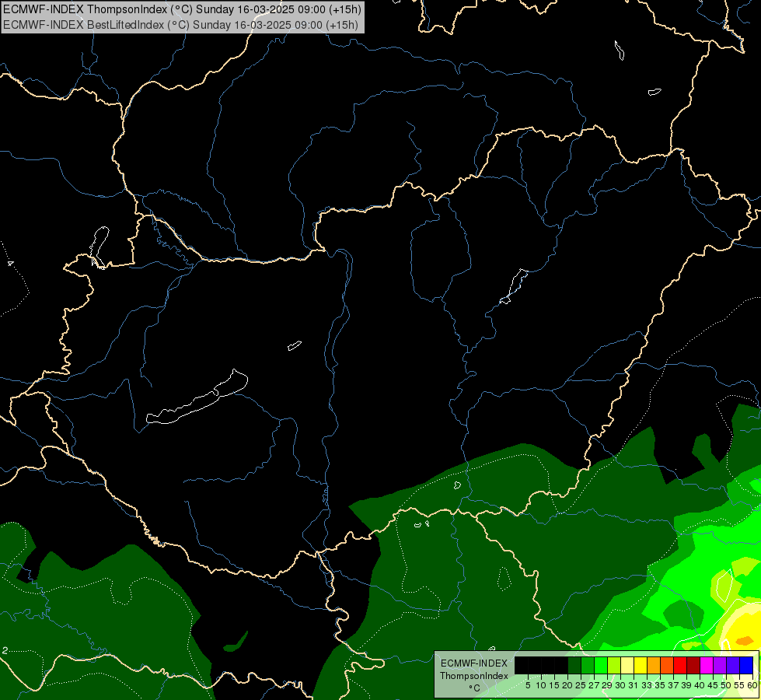This screenshot has width=761, height=700.
Task: Click the large white-outlined lake on map
Action: pyautogui.click(x=197, y=397)
